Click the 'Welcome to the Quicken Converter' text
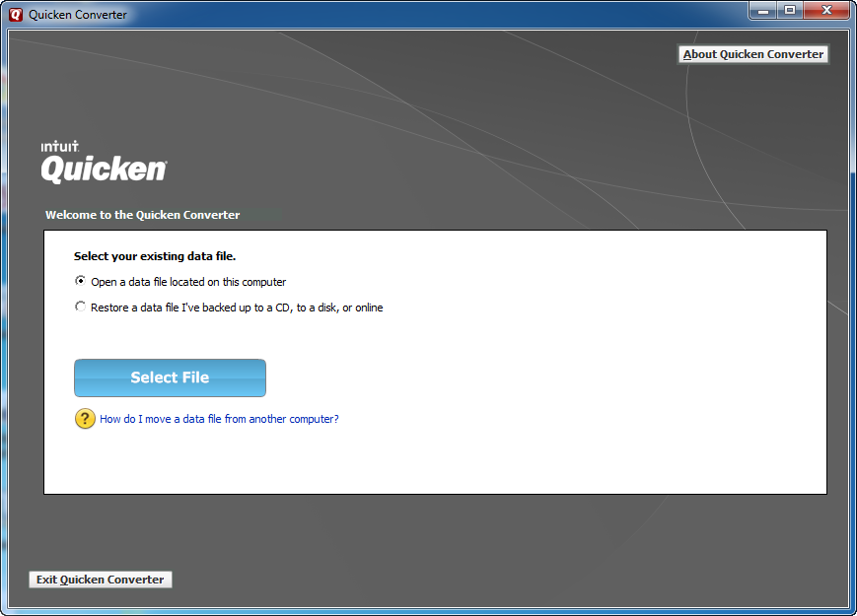Image resolution: width=857 pixels, height=616 pixels. [x=143, y=215]
